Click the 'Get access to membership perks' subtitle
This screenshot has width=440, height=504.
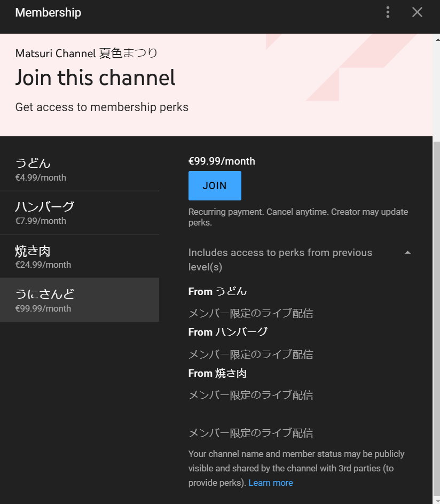pos(102,107)
